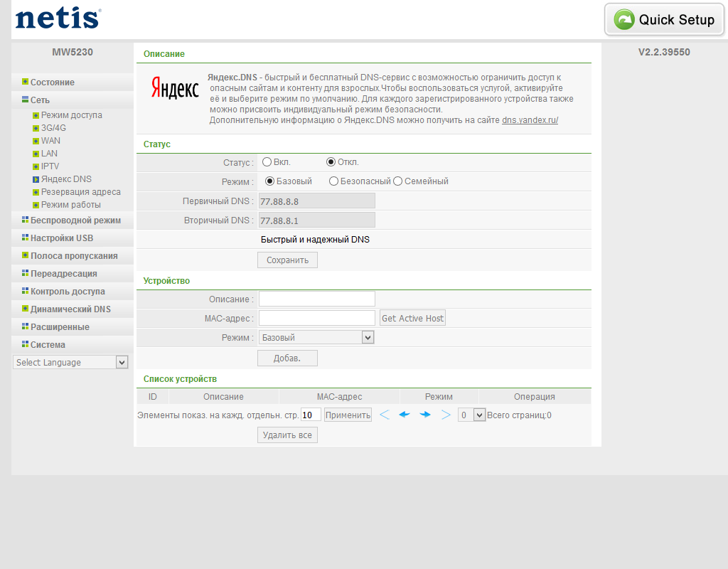Viewport: 728px width, 569px height.
Task: Open Режим доступа page
Action: pos(72,115)
